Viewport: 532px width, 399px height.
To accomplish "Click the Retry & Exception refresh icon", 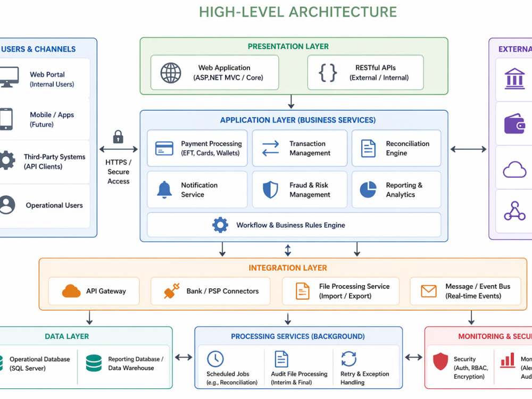I will click(x=349, y=359).
